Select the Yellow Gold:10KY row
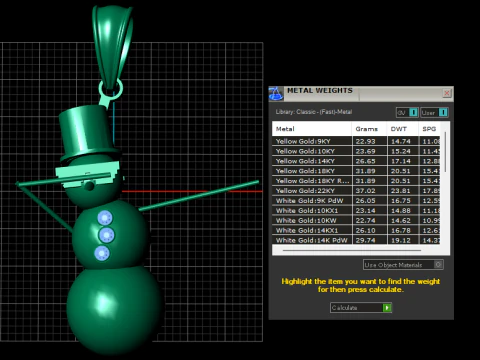480x360 pixels. [356, 151]
